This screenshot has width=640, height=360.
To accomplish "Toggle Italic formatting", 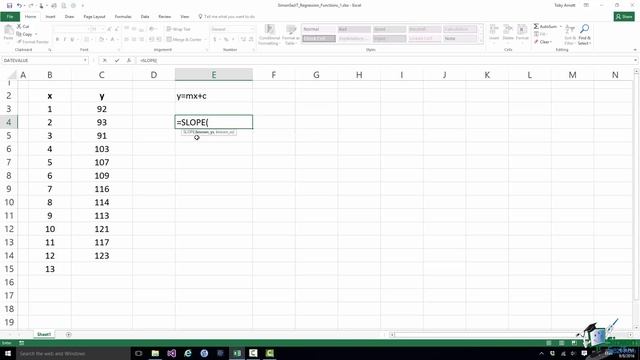I will 64,40.
